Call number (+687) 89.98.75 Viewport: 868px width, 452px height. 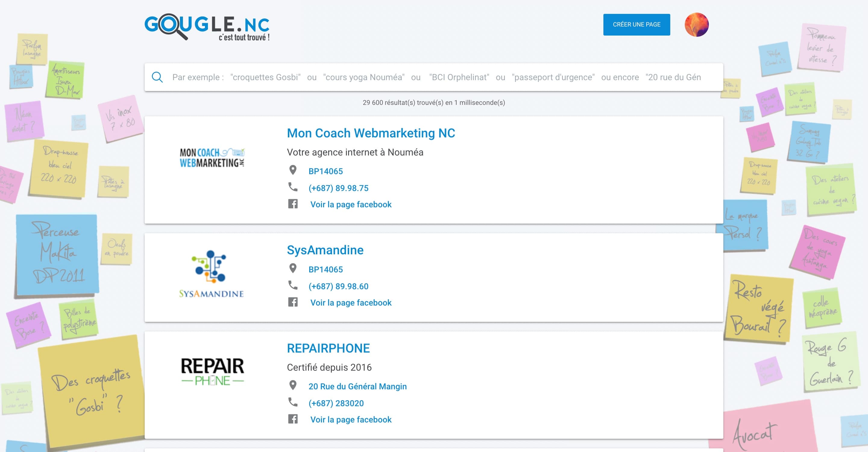(x=338, y=188)
